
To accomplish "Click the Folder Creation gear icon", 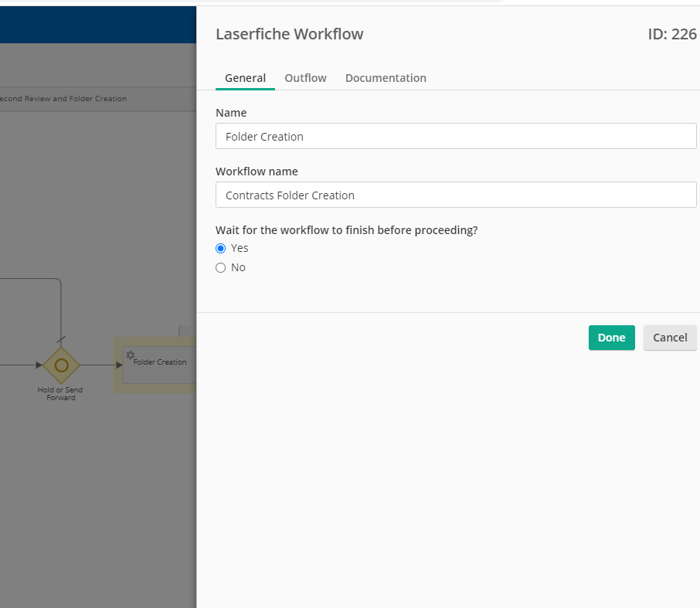I will coord(130,355).
